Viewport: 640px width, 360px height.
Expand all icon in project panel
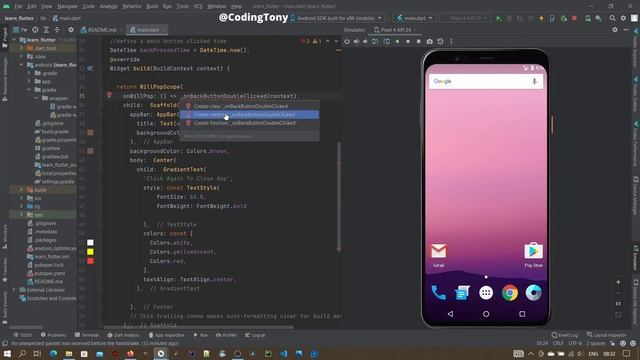tap(46, 30)
